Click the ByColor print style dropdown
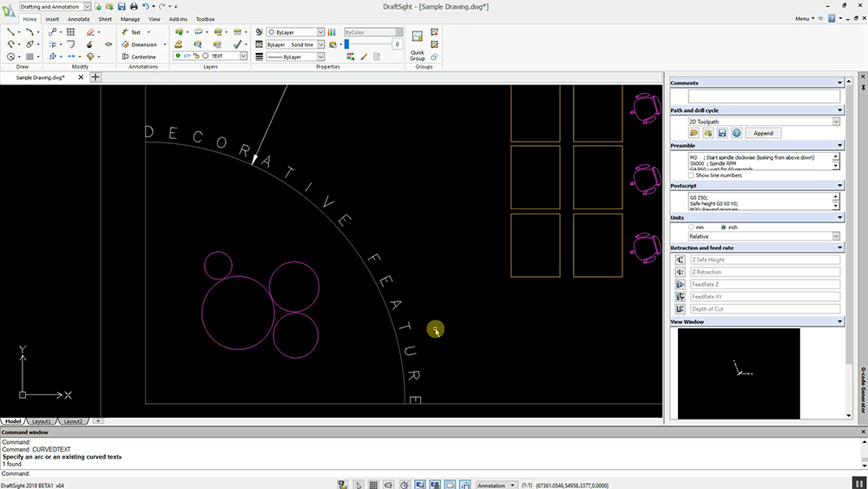 point(373,32)
